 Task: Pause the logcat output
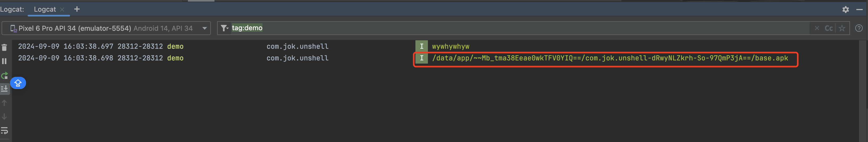[x=5, y=61]
